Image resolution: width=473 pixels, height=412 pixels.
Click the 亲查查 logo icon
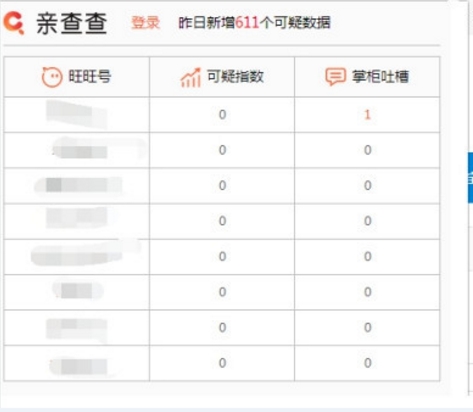[14, 22]
